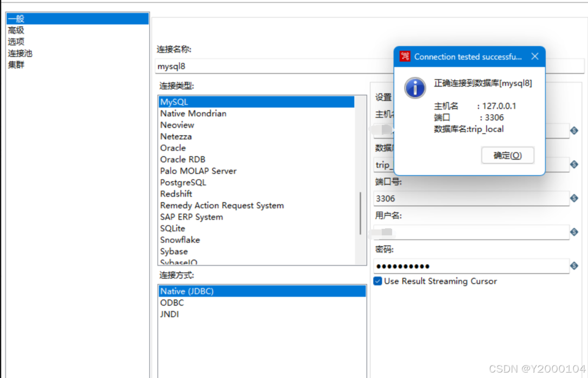Close the Connection tested successfully dialog
588x378 pixels.
[x=535, y=56]
